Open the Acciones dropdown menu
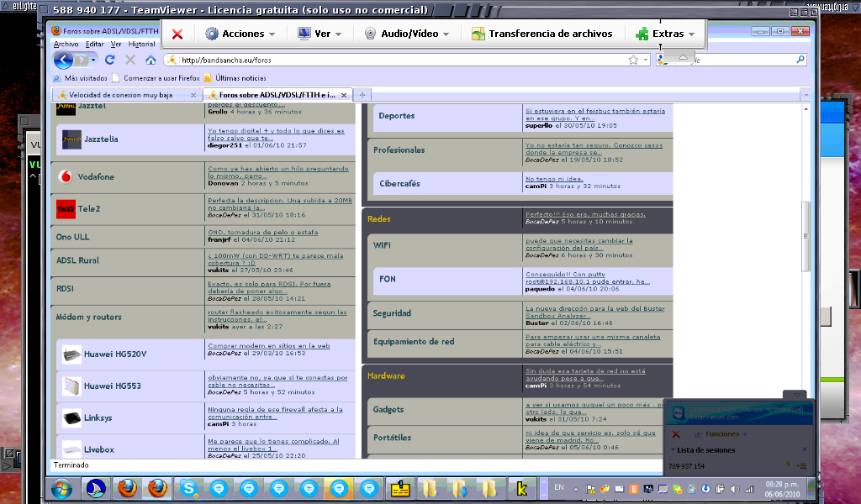 coord(240,34)
